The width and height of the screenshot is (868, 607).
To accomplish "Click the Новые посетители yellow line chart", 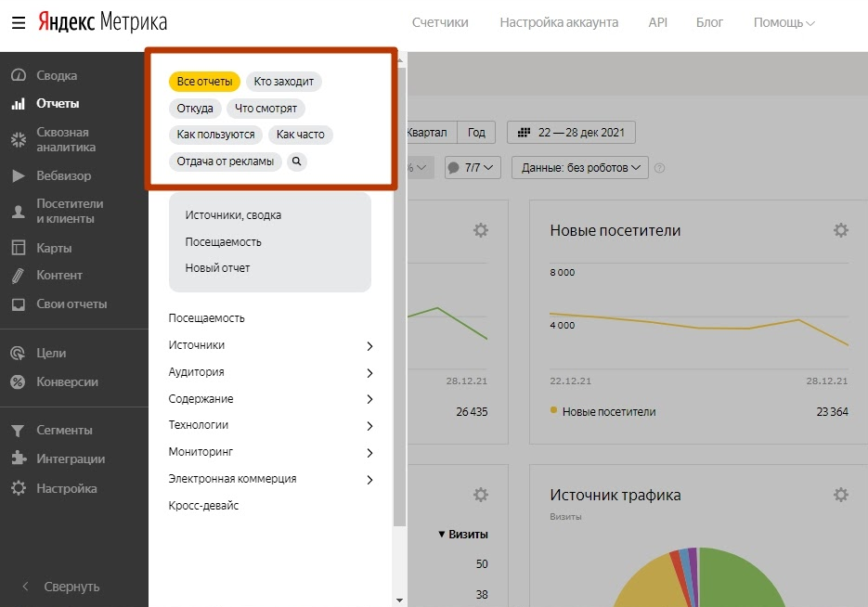I will tap(699, 327).
